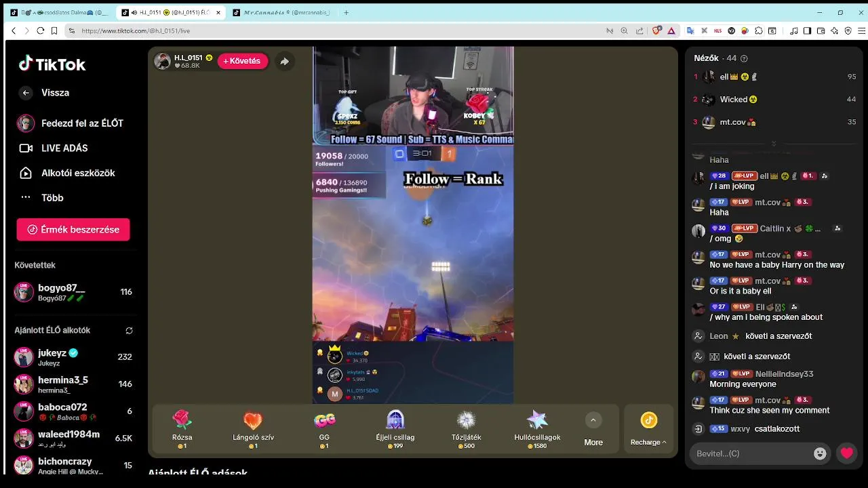Click the translate extension icon
The width and height of the screenshot is (868, 488).
[691, 30]
